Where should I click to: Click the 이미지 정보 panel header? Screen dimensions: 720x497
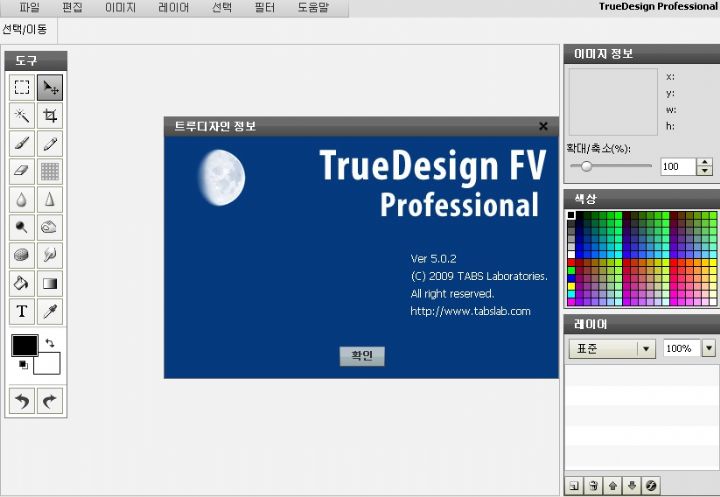pos(642,54)
